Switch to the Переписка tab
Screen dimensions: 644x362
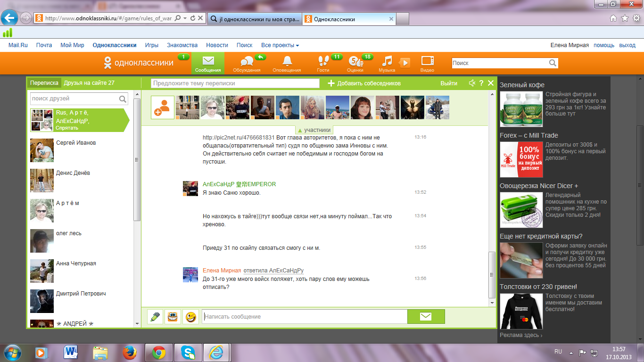[x=44, y=83]
